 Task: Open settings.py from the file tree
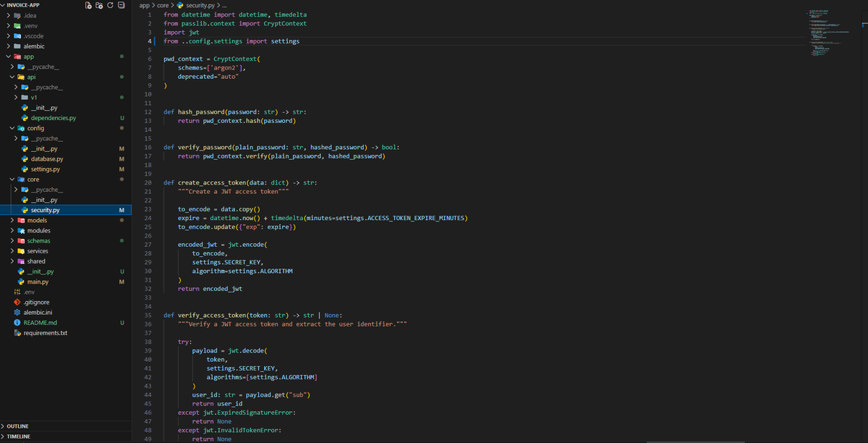coord(46,169)
